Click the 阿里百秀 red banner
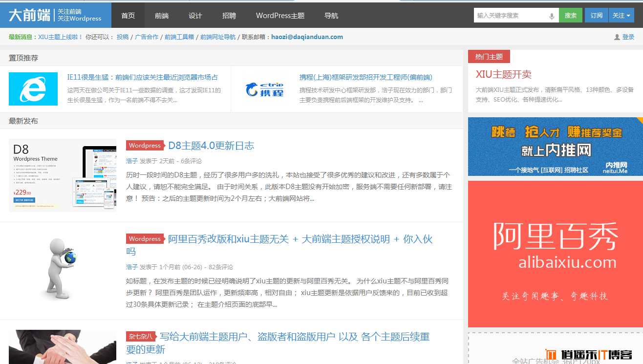 point(555,254)
